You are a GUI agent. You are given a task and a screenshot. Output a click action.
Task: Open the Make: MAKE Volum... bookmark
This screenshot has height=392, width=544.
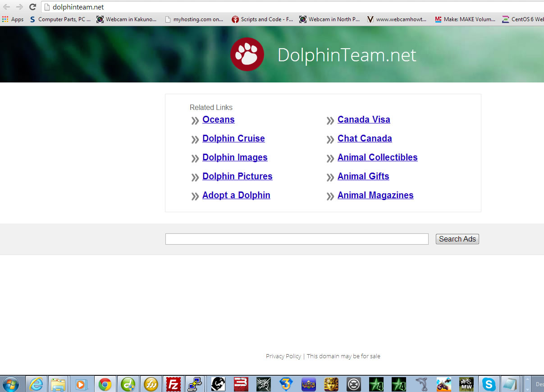(465, 19)
